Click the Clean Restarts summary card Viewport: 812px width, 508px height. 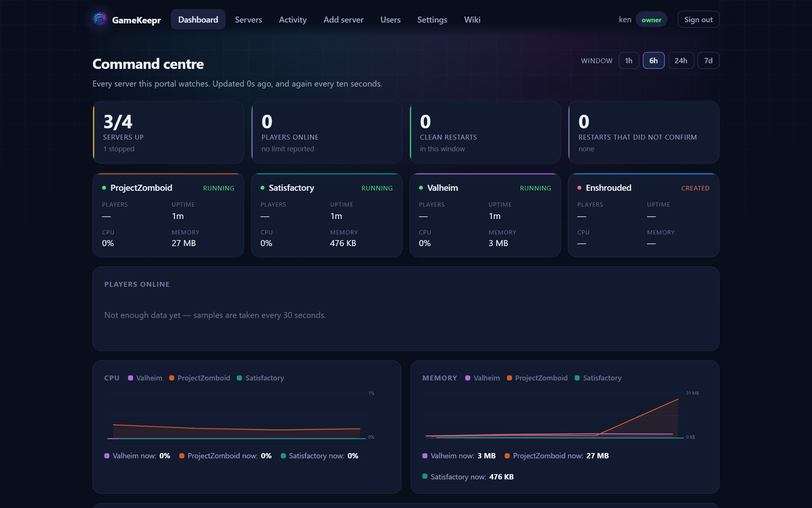point(485,132)
